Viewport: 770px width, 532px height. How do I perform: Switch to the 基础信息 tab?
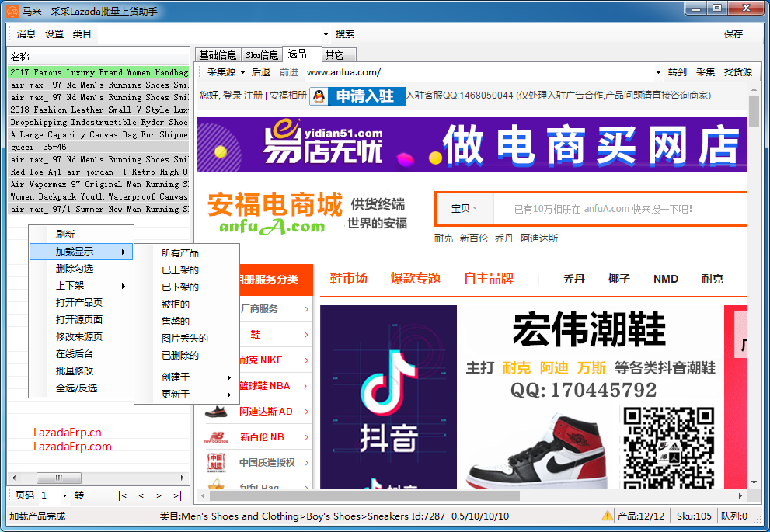click(218, 55)
